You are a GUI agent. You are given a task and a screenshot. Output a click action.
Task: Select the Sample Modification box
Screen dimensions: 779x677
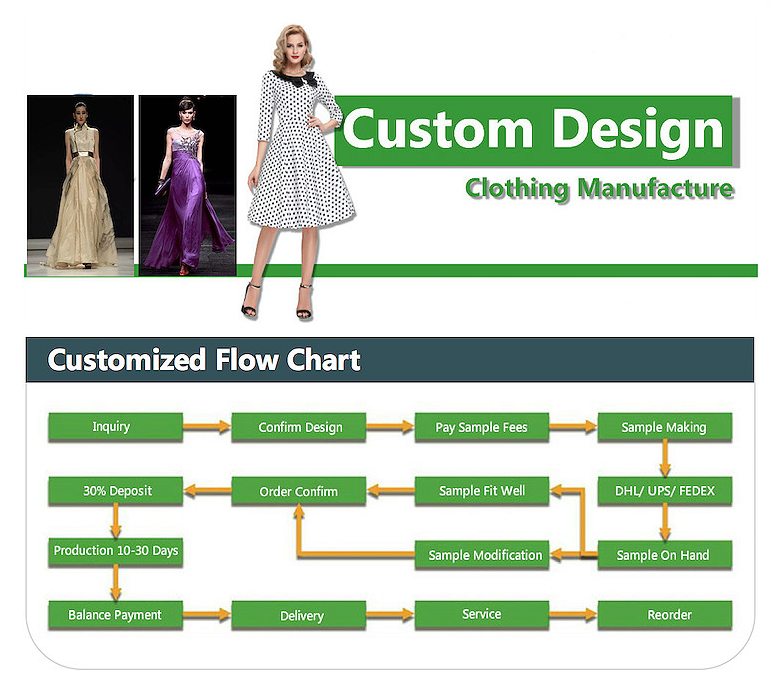482,555
